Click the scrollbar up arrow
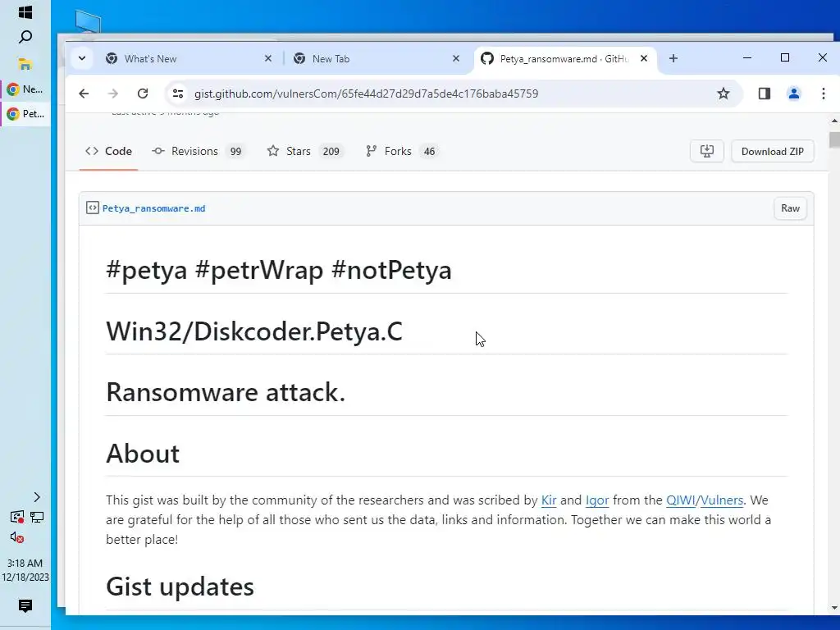840x630 pixels. pyautogui.click(x=834, y=121)
